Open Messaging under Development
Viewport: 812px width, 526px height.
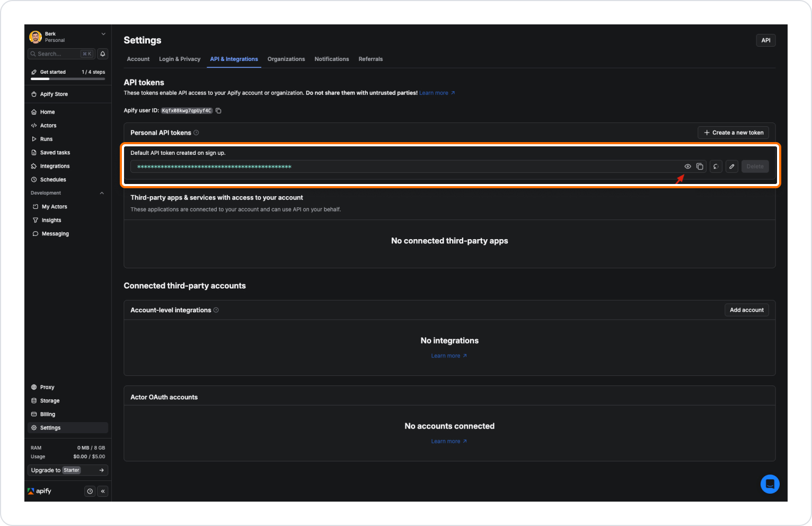coord(68,234)
